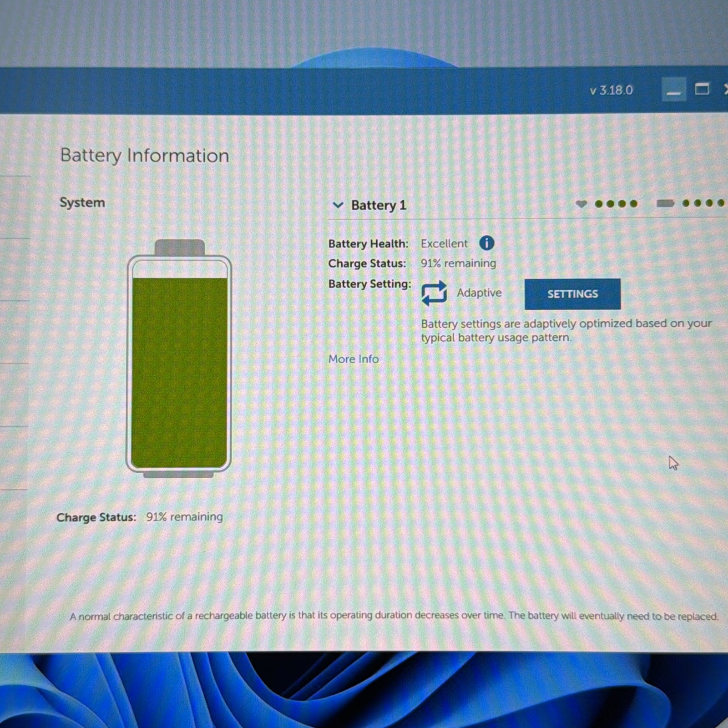Collapse the Battery 1 chevron

click(338, 205)
